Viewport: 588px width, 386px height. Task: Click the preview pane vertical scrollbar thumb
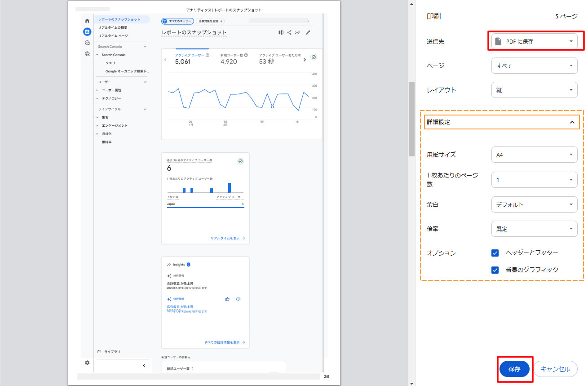(411, 119)
